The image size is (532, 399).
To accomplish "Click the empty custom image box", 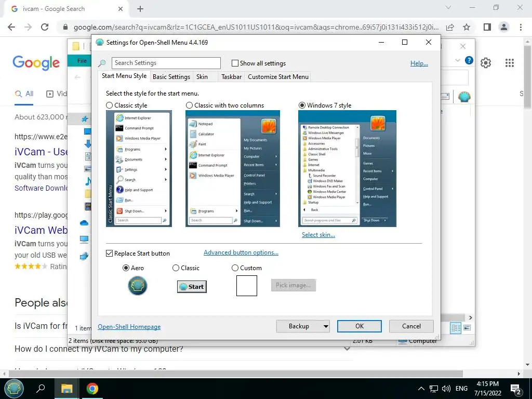I will (x=247, y=286).
